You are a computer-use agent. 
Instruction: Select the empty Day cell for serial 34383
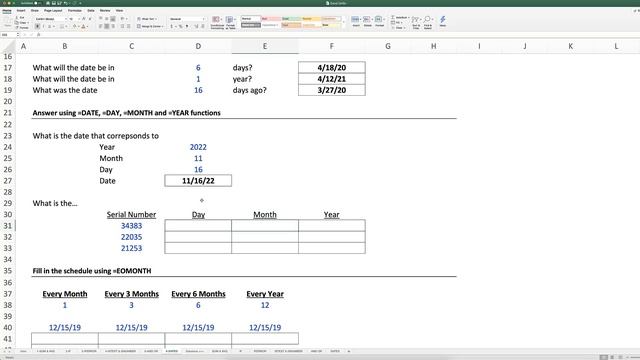pyautogui.click(x=198, y=225)
